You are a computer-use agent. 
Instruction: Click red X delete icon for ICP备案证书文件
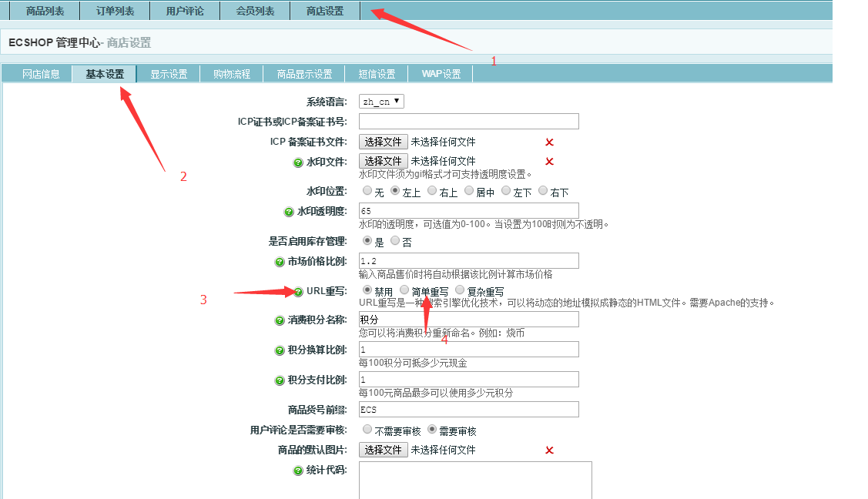(549, 142)
